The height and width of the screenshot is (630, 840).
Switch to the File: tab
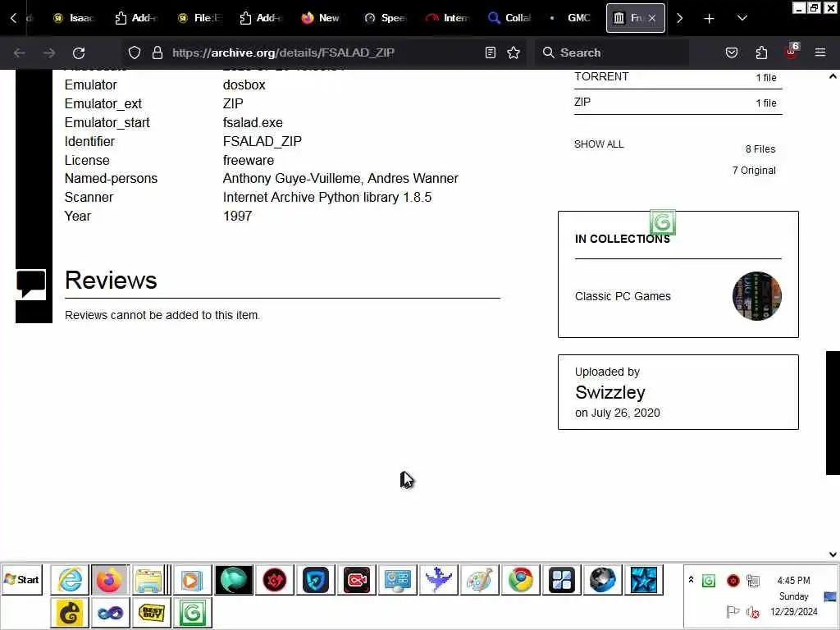point(200,18)
